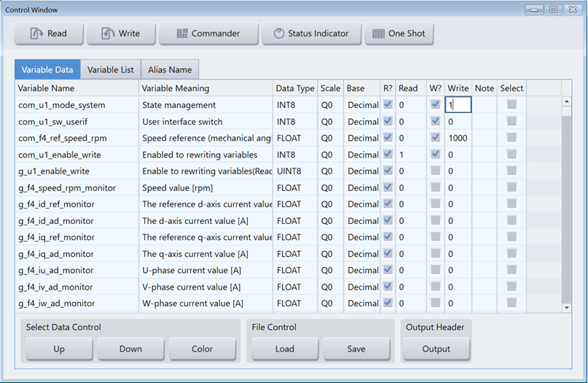Viewport: 588px width, 383px height.
Task: Open the Commander panel
Action: (208, 34)
